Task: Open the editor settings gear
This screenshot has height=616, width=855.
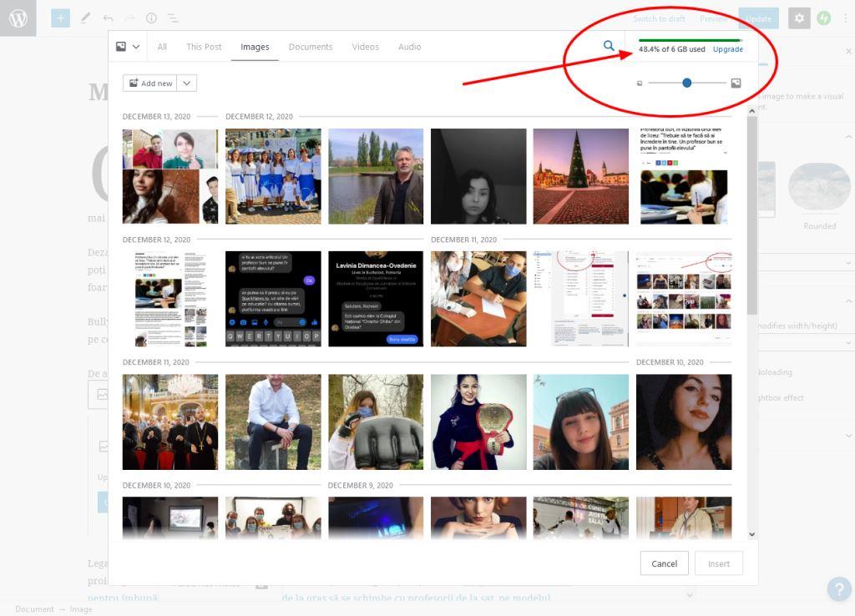Action: [799, 18]
